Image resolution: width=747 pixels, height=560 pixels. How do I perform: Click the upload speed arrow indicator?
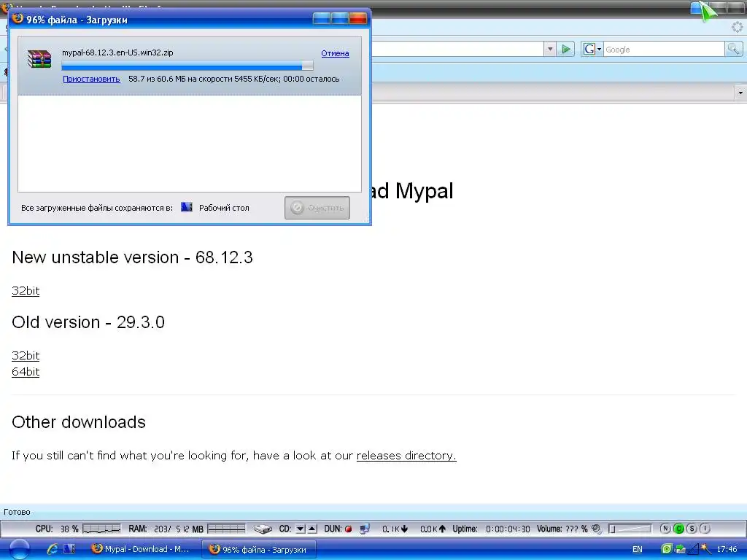tap(443, 529)
